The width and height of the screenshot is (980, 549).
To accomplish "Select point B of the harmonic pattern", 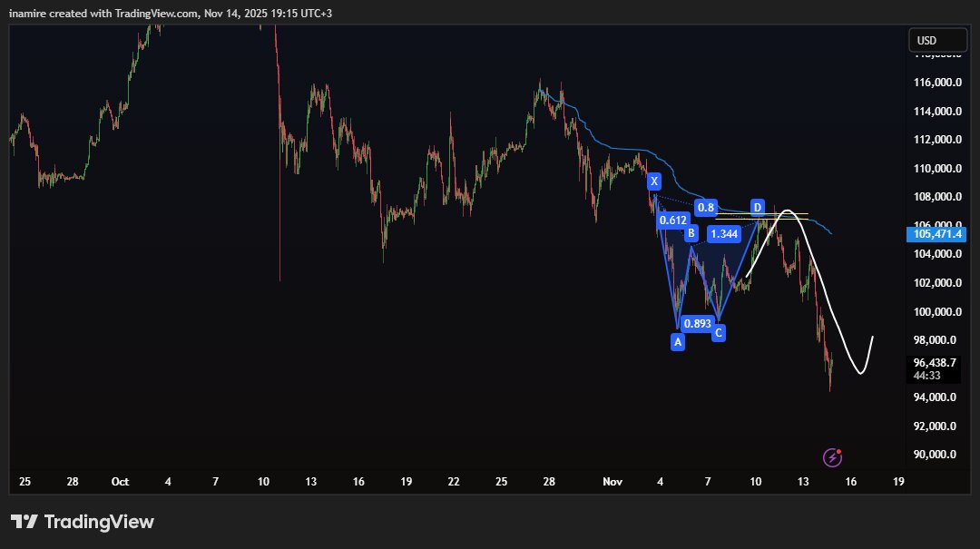I will click(x=691, y=233).
